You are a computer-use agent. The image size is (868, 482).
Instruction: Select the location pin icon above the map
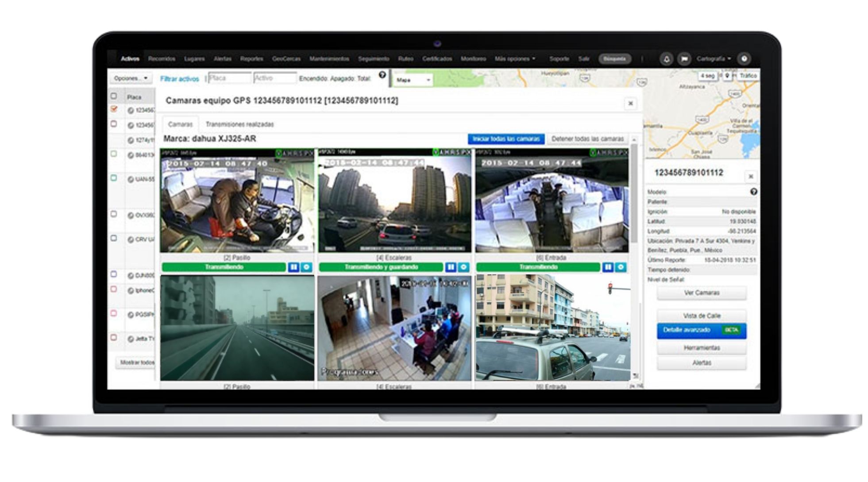[726, 76]
